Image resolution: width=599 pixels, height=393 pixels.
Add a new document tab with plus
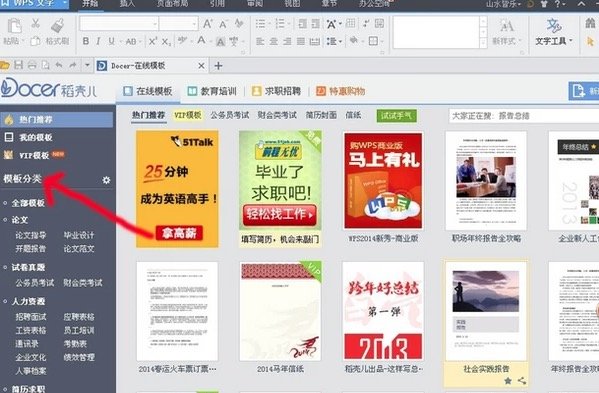[218, 66]
